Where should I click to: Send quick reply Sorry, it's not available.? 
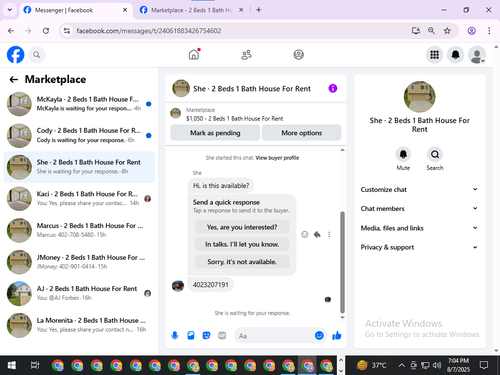pos(242,262)
